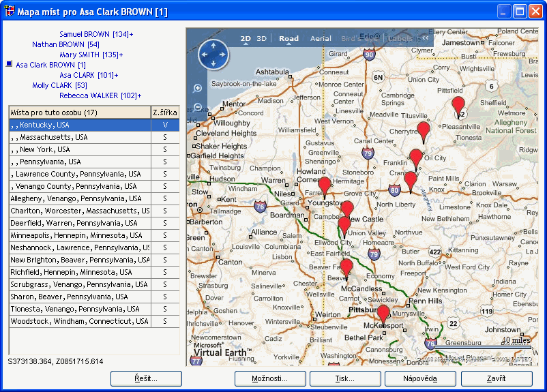547x392 pixels.
Task: Click the map pin near Cherrytree
Action: click(x=424, y=131)
